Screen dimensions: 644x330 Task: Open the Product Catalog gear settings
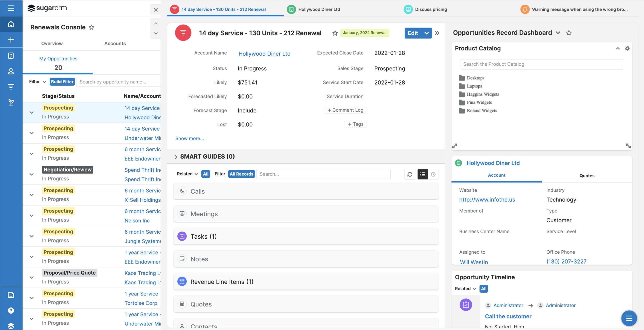click(x=627, y=48)
